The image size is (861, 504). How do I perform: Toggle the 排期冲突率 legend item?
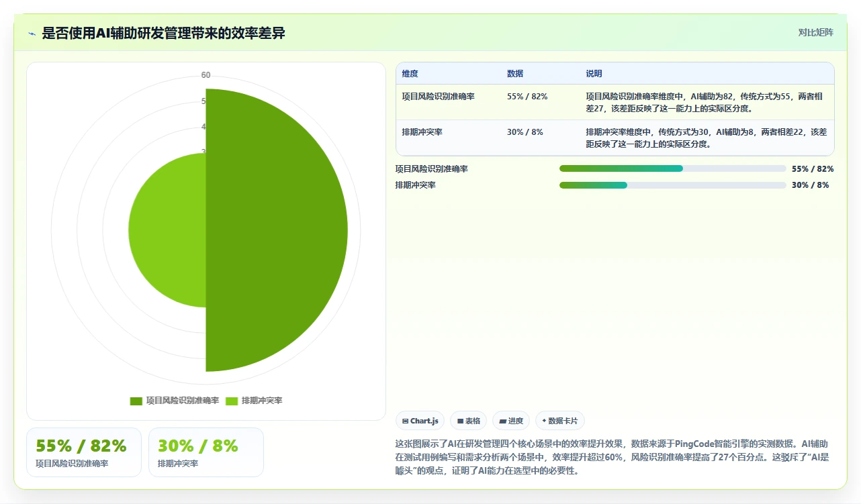pos(254,401)
